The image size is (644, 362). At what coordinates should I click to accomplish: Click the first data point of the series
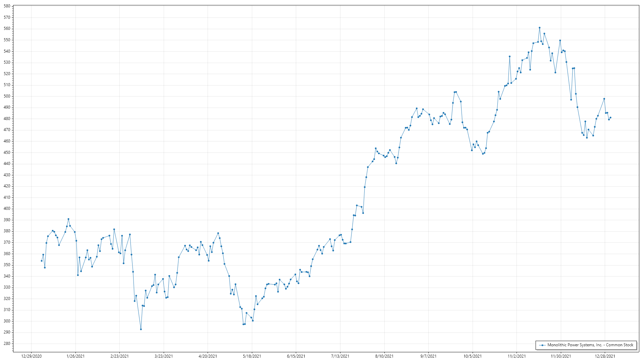tap(42, 261)
